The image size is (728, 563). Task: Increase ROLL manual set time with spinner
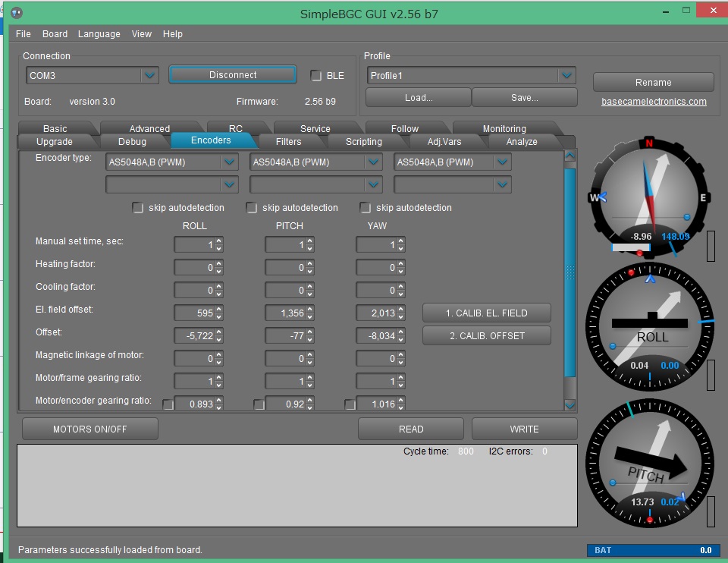(218, 241)
